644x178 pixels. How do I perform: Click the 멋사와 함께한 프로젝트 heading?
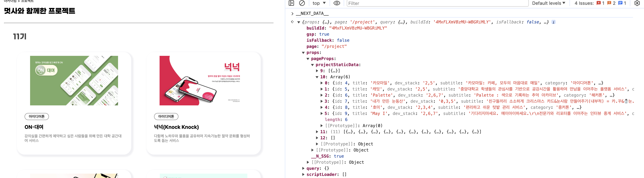pos(39,11)
